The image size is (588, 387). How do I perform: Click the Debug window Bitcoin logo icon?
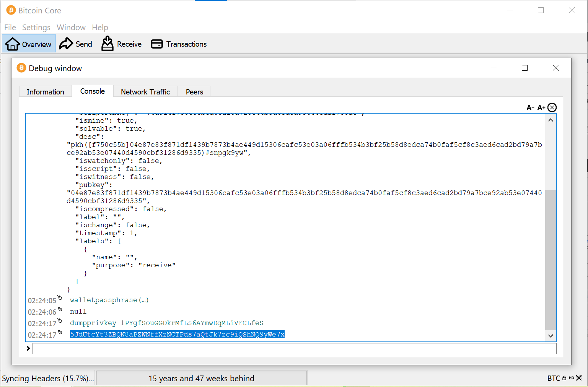(21, 68)
